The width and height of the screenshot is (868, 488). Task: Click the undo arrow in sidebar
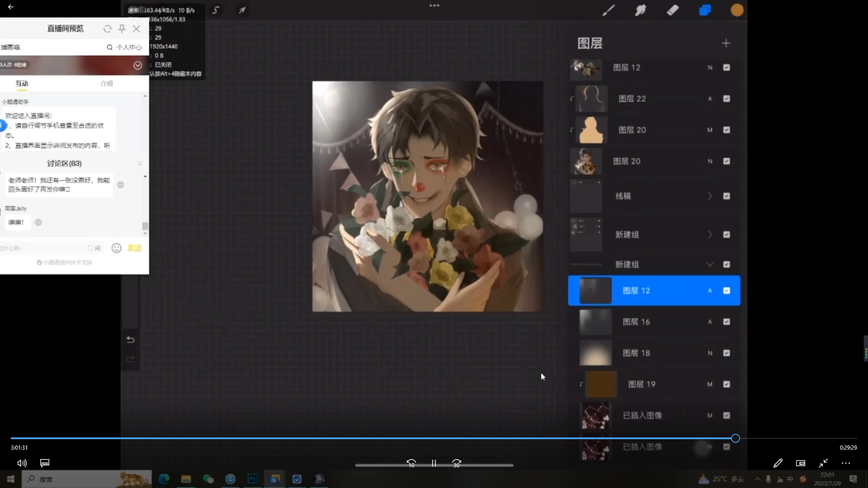pyautogui.click(x=130, y=340)
